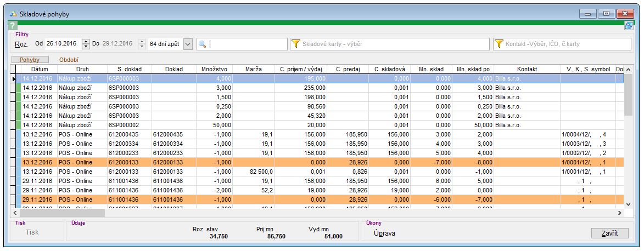
Task: Click the Kontakt filter funnel icon
Action: 499,44
